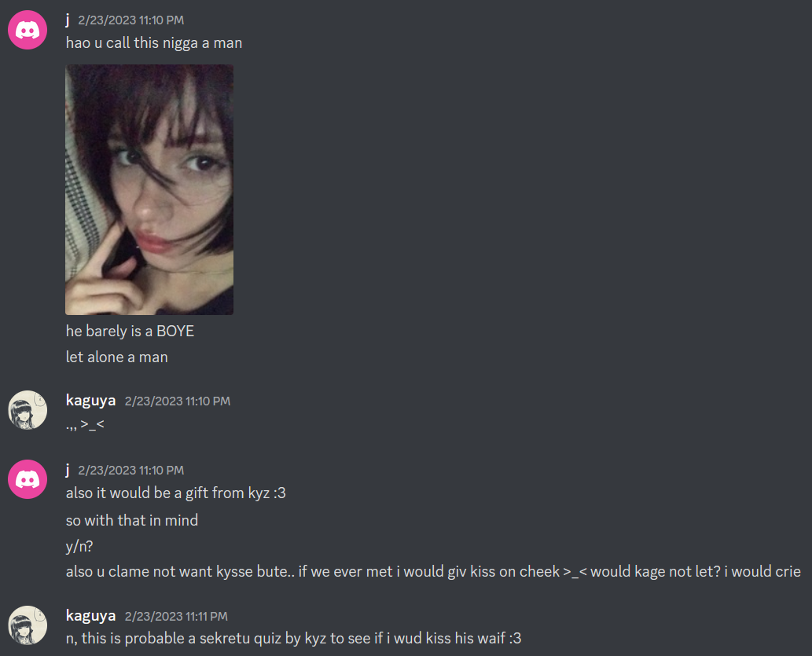Open kaguya's profile from the 11:11 PM message

(x=90, y=616)
